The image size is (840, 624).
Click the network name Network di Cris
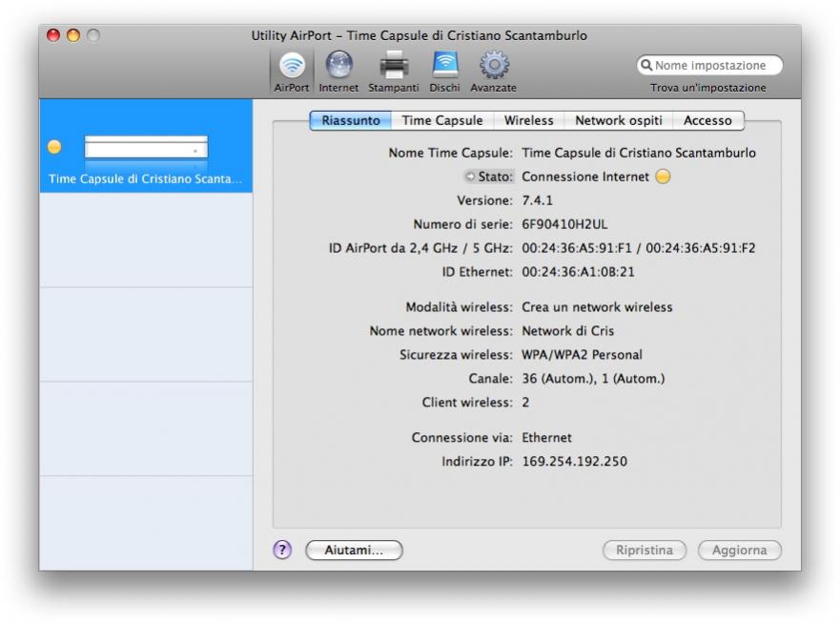[568, 331]
